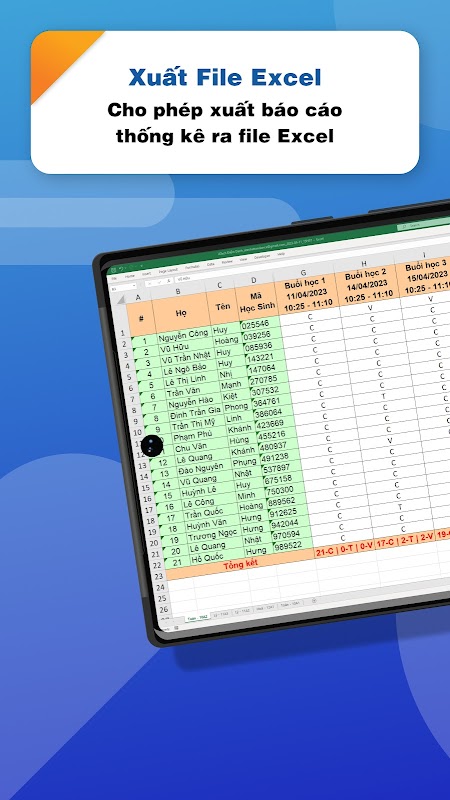Image resolution: width=450 pixels, height=800 pixels.
Task: Select student code cell '675158'
Action: pos(278,480)
